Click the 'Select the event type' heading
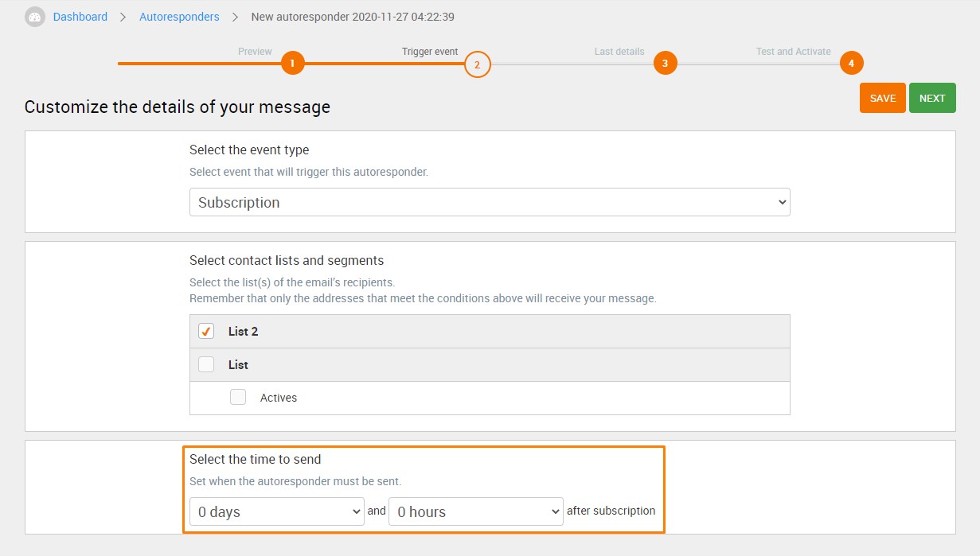980x556 pixels. point(249,150)
